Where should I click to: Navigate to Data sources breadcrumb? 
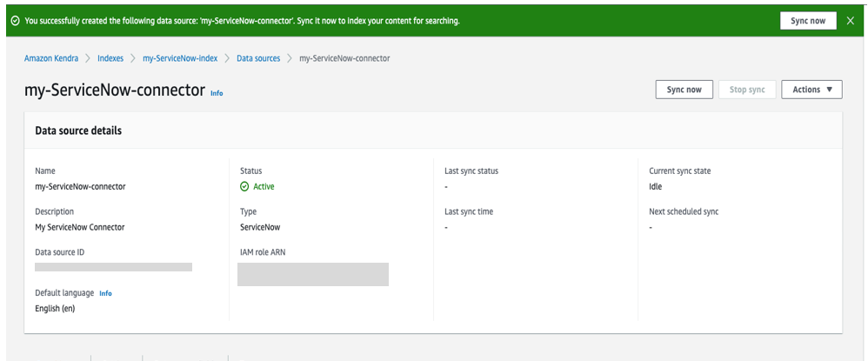[258, 58]
